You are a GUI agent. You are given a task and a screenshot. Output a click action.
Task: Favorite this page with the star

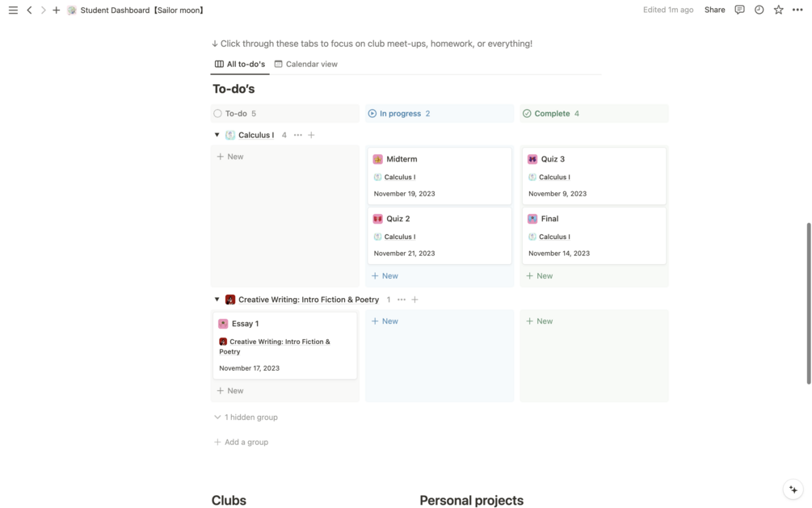pos(778,10)
